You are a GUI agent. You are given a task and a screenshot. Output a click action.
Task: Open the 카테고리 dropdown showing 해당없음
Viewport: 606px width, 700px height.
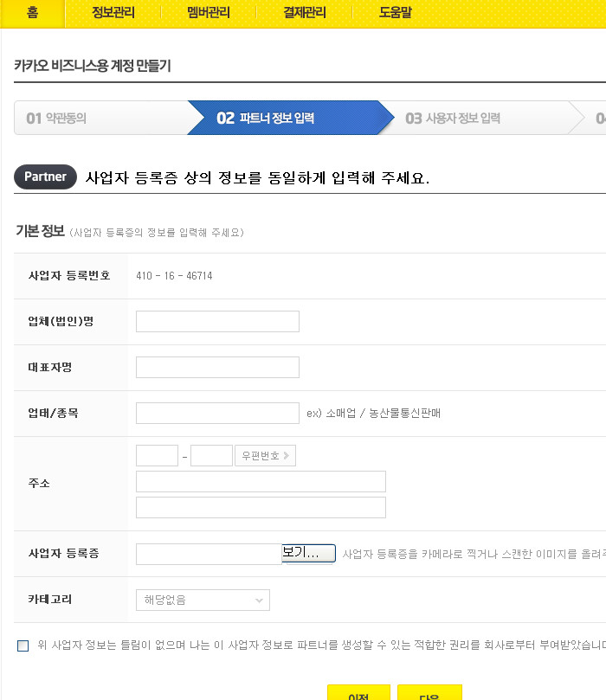[x=203, y=600]
